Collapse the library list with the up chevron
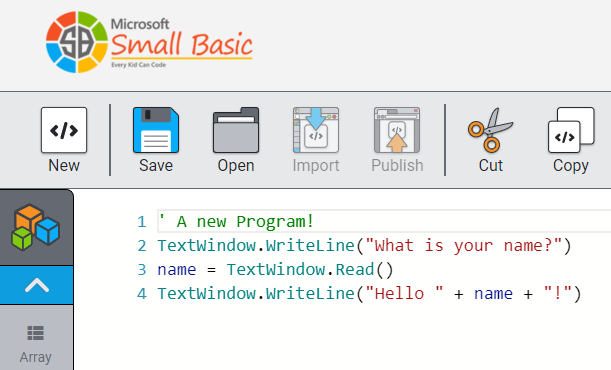This screenshot has height=370, width=611. tap(37, 285)
